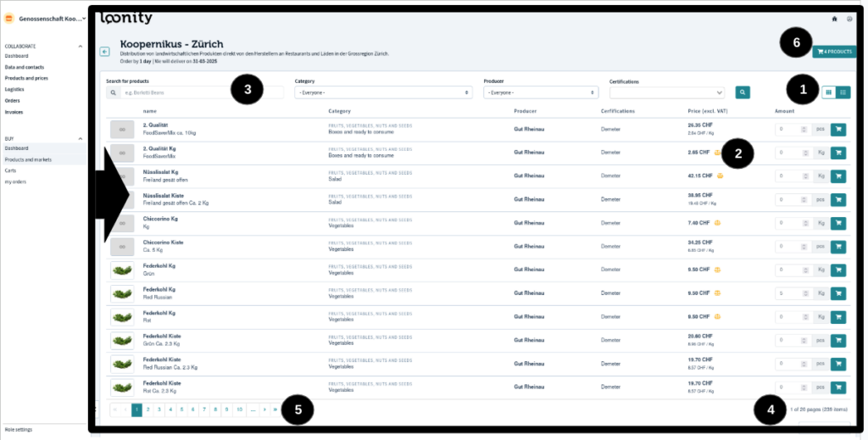
Task: Add Chicorino Kiste to the cart
Action: tap(838, 247)
